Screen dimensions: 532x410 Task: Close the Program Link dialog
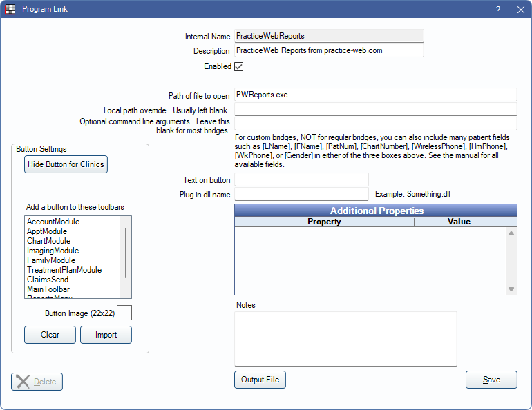(520, 10)
